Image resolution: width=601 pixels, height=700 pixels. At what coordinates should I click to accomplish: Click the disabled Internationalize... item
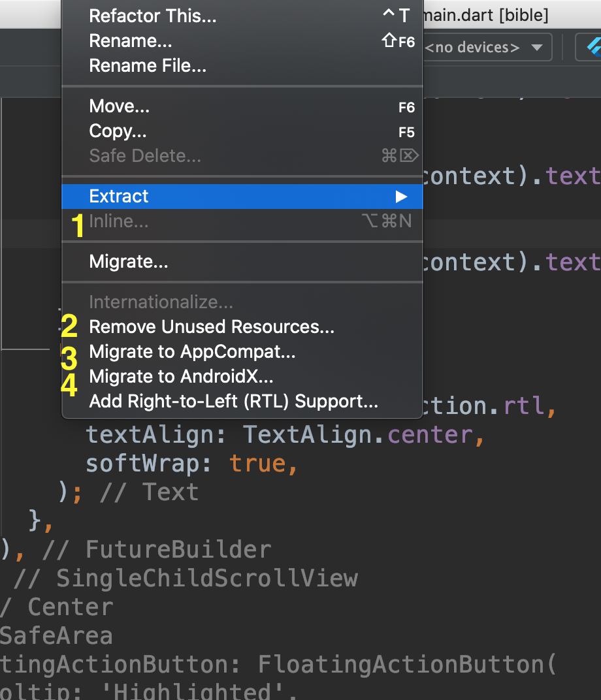161,302
